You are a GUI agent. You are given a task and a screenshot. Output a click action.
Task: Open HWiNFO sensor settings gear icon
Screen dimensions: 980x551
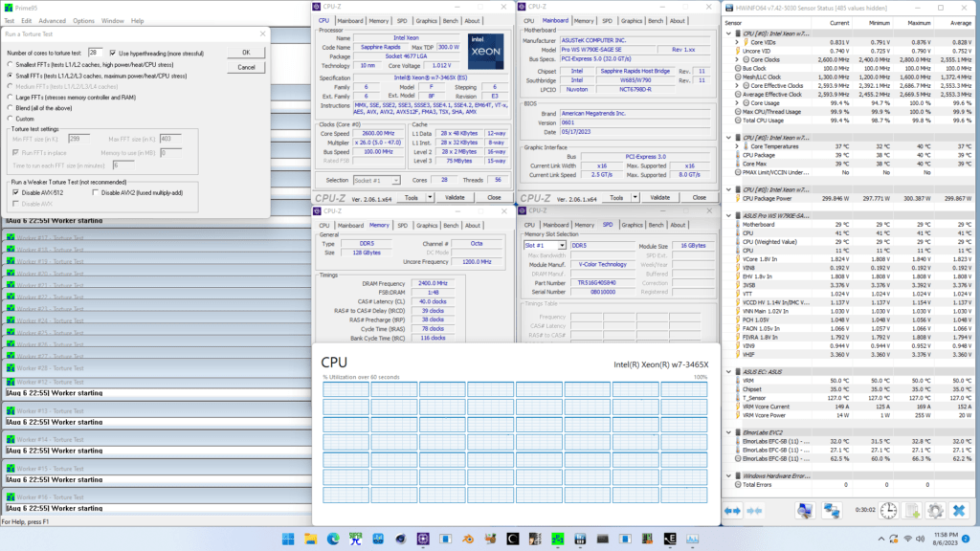click(936, 511)
